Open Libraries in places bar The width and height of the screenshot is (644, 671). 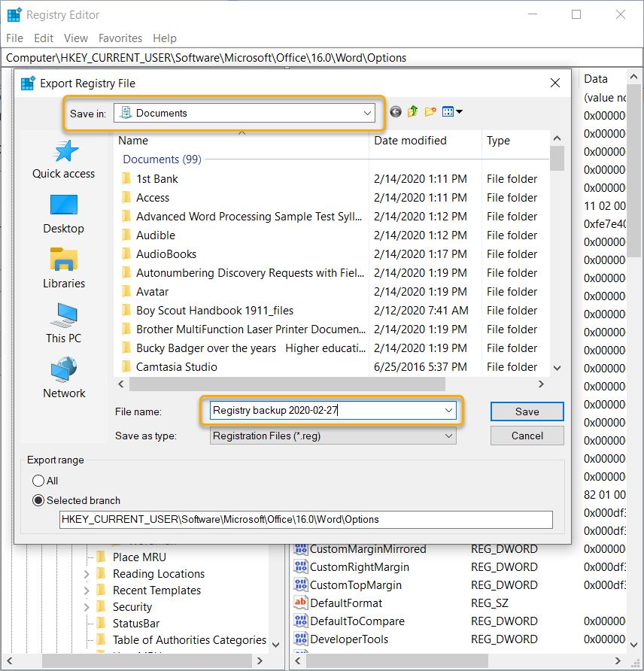64,269
